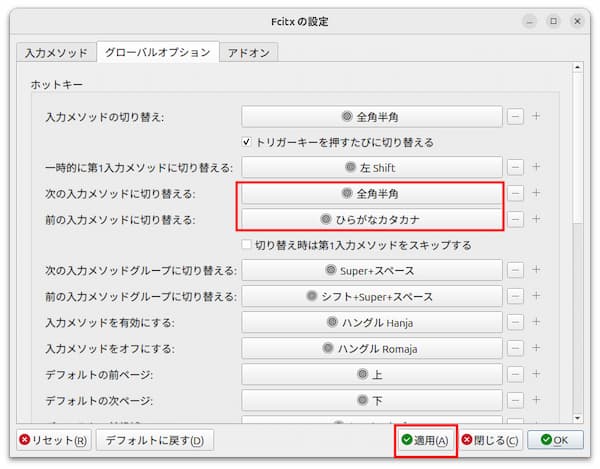Click 全角半角 hotkey button for 入力メソッドの切り替え

coord(372,117)
